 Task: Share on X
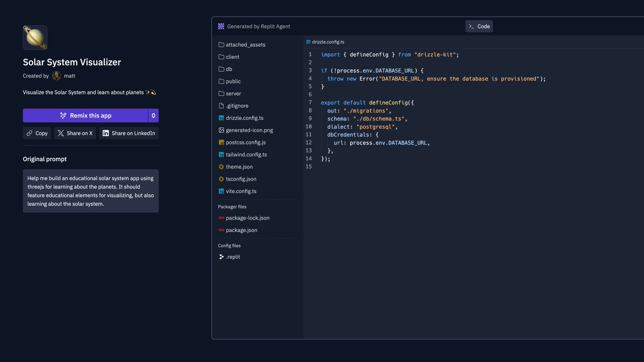(75, 133)
